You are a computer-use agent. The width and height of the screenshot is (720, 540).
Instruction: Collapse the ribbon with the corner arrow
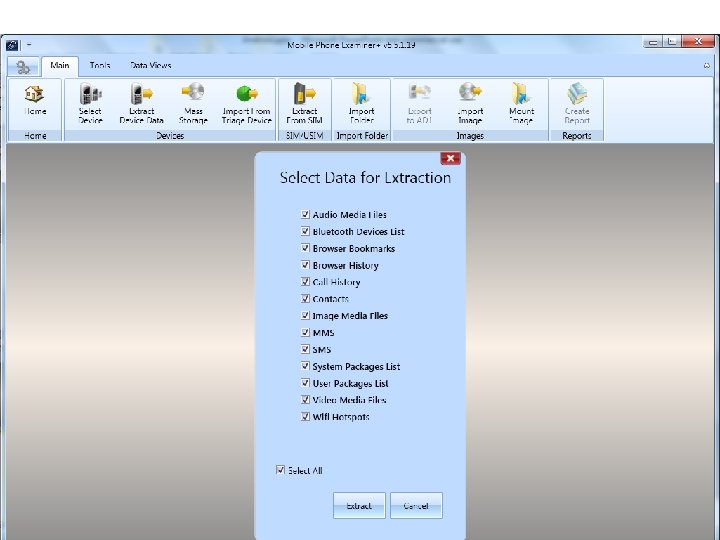pos(707,66)
